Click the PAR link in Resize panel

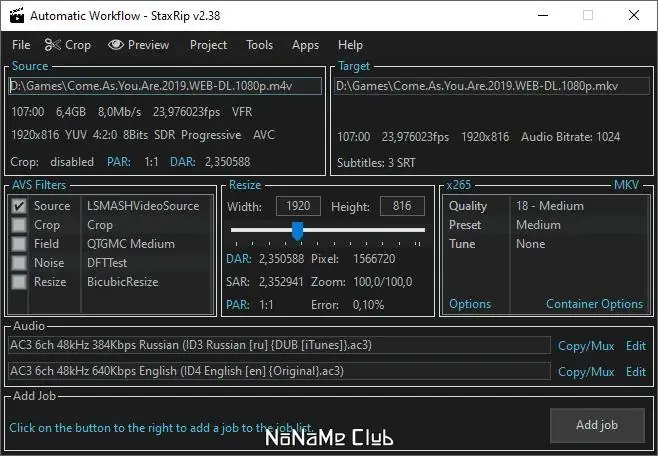tap(238, 305)
